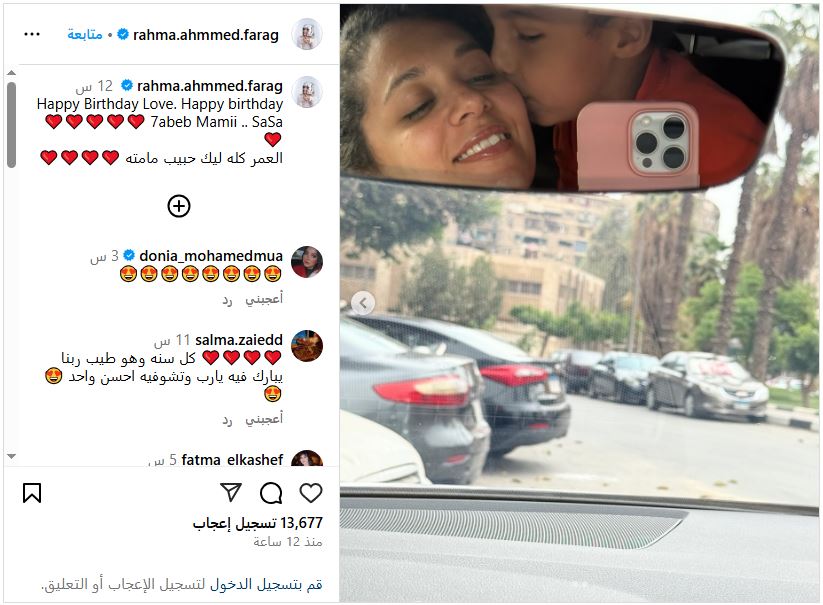Click comments scrollbar down arrow
The height and width of the screenshot is (605, 823).
tap(12, 457)
